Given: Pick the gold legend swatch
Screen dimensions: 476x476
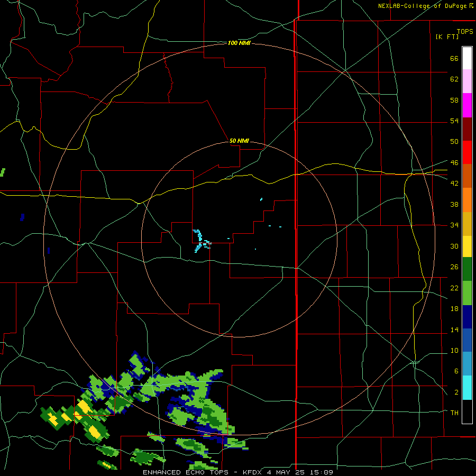Looking at the screenshot, I should pyautogui.click(x=467, y=224).
